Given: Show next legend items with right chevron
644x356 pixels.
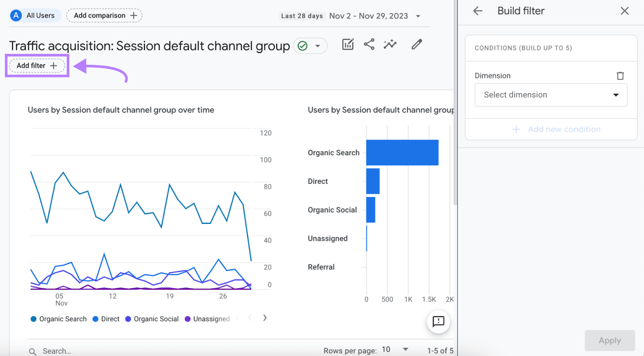Looking at the screenshot, I should [x=264, y=318].
